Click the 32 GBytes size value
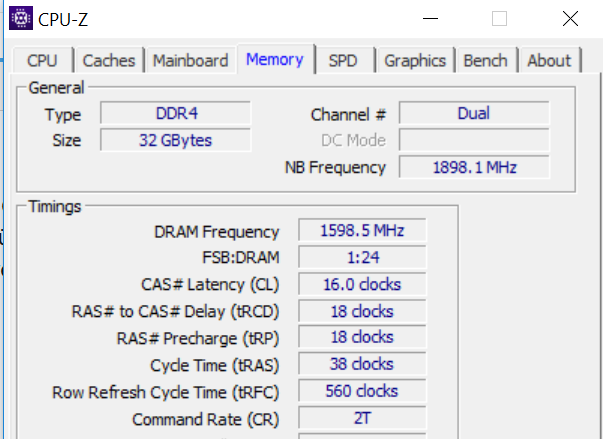The image size is (603, 439). [176, 140]
